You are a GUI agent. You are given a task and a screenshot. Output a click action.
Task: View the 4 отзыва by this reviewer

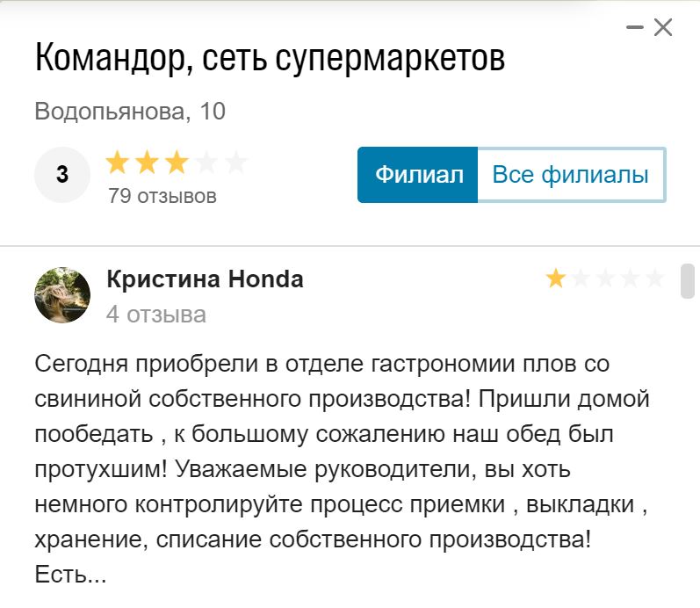[x=156, y=315]
